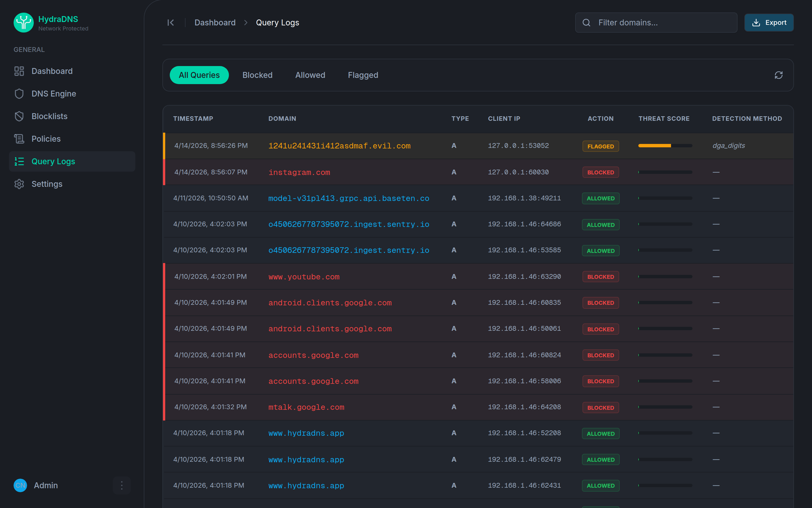Click threat score bar of evil.com row
812x508 pixels.
point(665,145)
